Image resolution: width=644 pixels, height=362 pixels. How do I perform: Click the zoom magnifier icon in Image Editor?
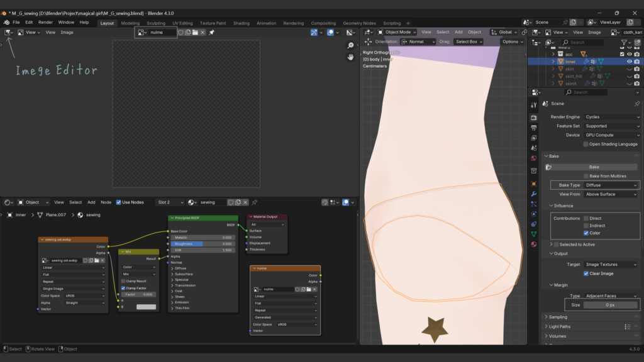pos(351,46)
